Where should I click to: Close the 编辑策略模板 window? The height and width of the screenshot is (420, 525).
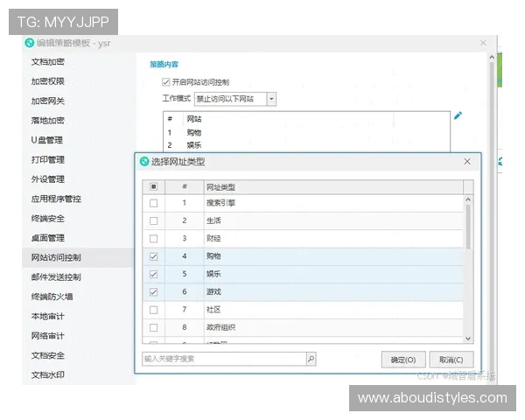tap(483, 43)
